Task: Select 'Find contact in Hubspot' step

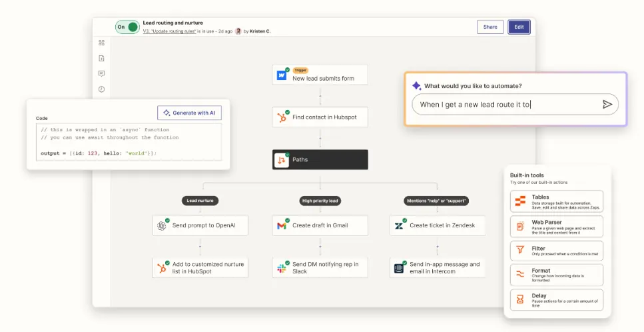Action: (320, 117)
